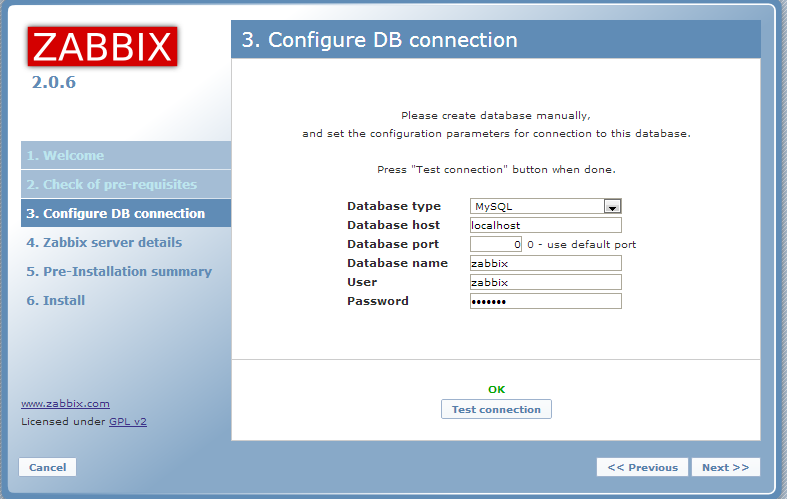Screen dimensions: 787x499
Task: Select the Database name text field
Action: click(546, 263)
